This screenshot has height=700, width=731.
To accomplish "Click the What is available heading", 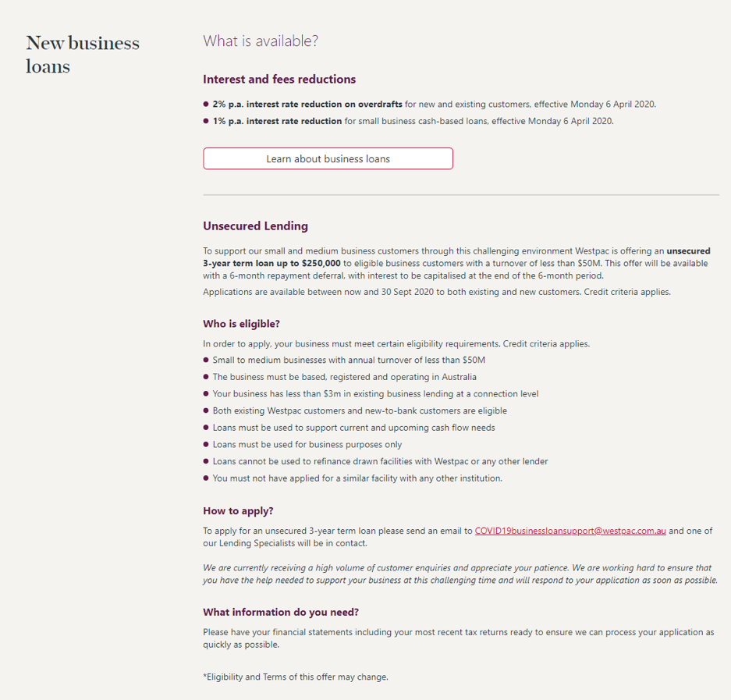I will point(259,41).
